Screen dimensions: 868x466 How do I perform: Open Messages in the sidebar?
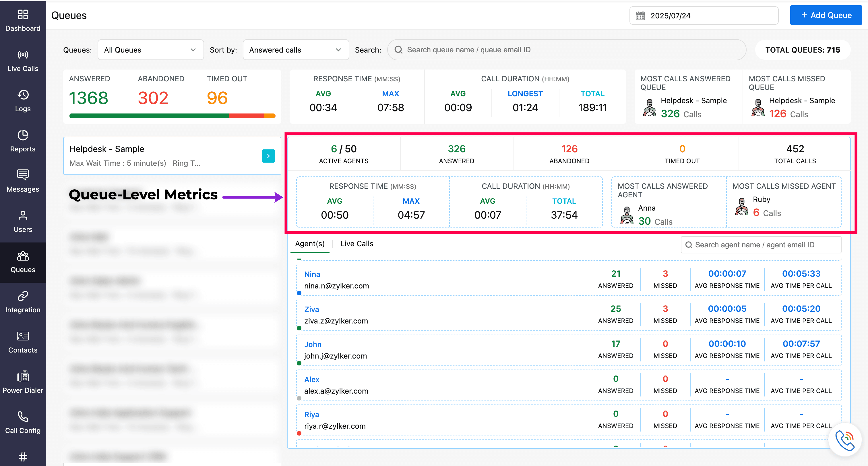[x=23, y=181]
